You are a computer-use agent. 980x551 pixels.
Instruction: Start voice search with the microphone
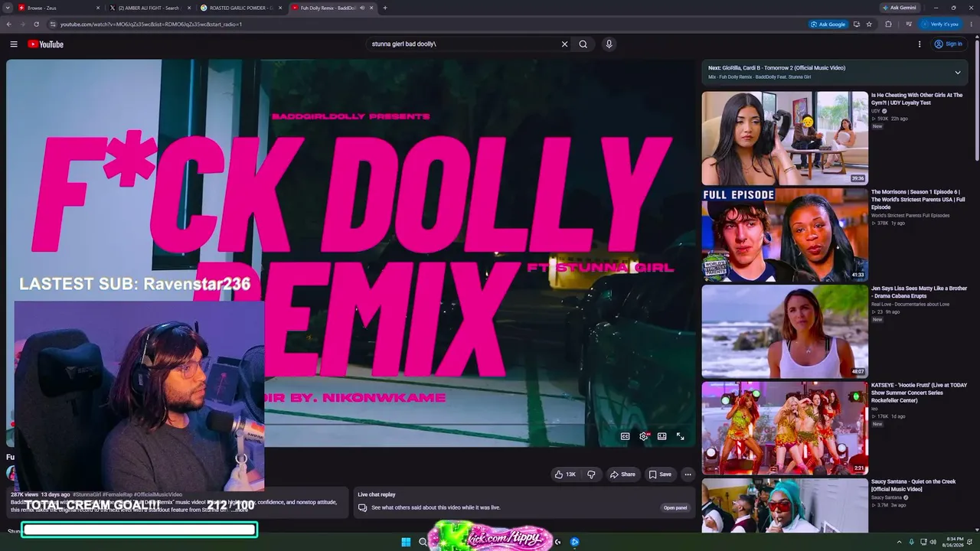pyautogui.click(x=609, y=44)
